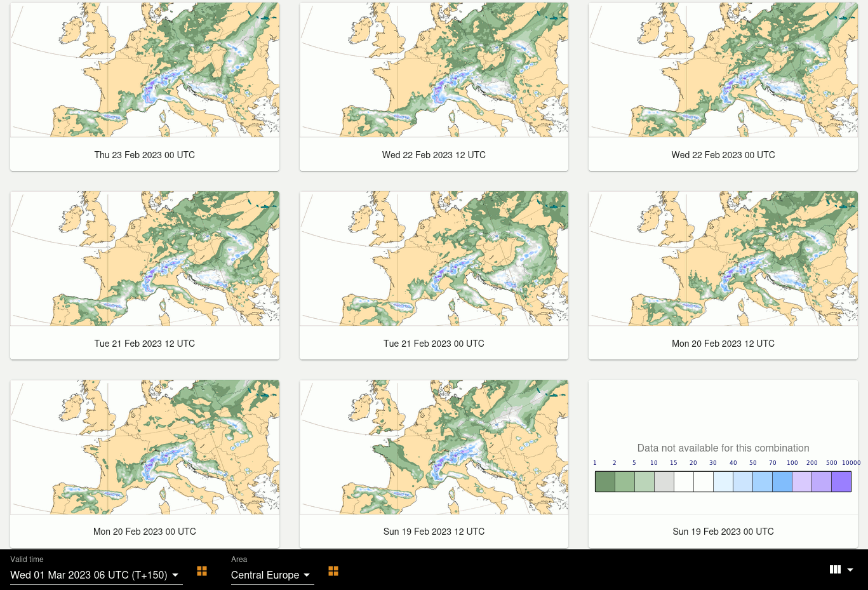
Task: Open the Wed 22 Feb 2023 00 UTC map
Action: [723, 70]
